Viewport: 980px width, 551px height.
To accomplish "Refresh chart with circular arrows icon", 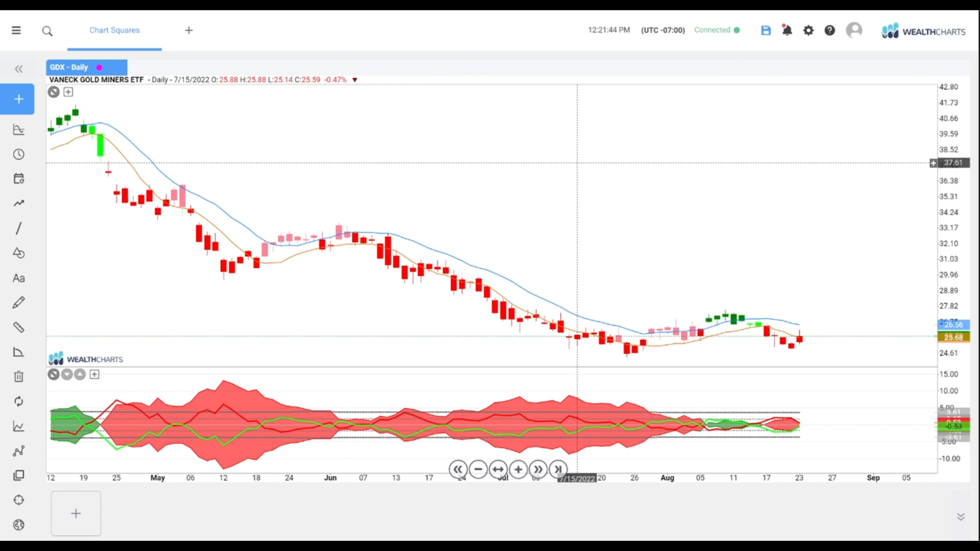I will click(19, 402).
